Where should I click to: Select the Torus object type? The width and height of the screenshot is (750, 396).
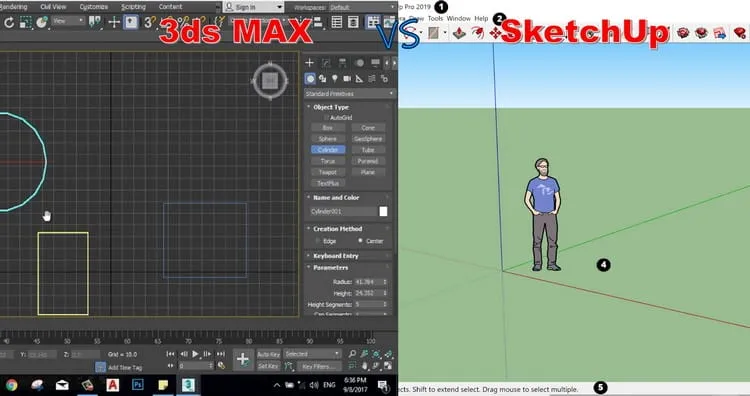pyautogui.click(x=328, y=161)
